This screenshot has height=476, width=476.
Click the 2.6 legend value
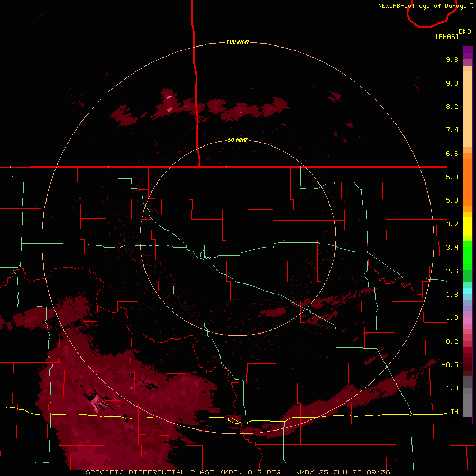click(452, 271)
